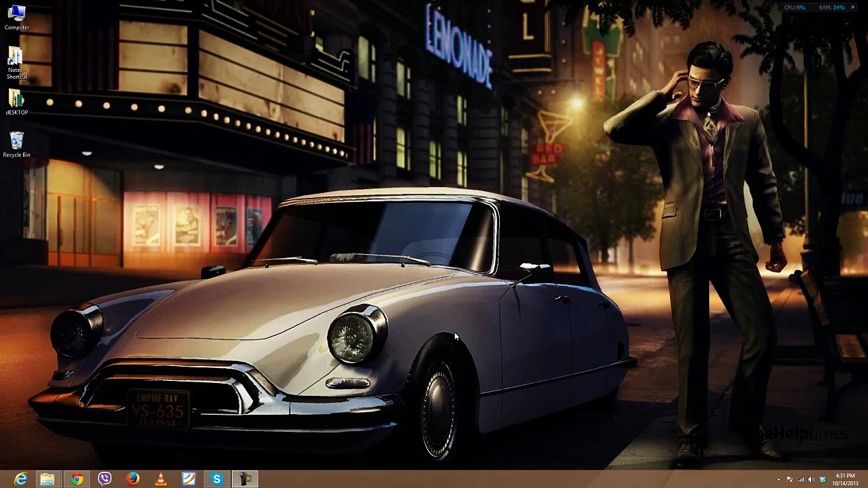Launch Mozilla Firefox from the taskbar

click(x=133, y=479)
